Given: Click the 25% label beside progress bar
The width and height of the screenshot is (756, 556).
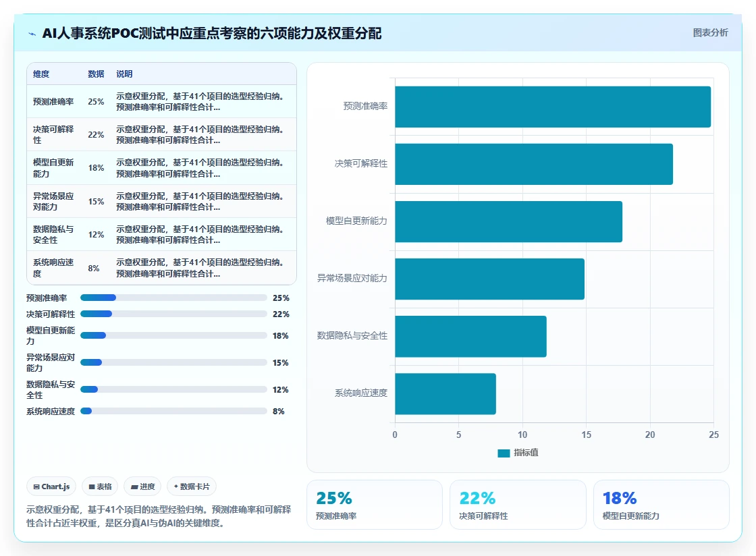Looking at the screenshot, I should (x=281, y=298).
